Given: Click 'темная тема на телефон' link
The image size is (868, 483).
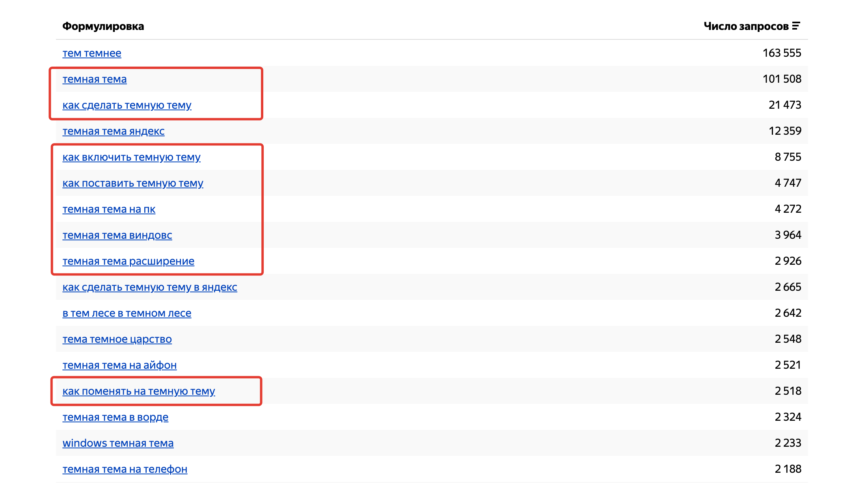Looking at the screenshot, I should pos(125,469).
